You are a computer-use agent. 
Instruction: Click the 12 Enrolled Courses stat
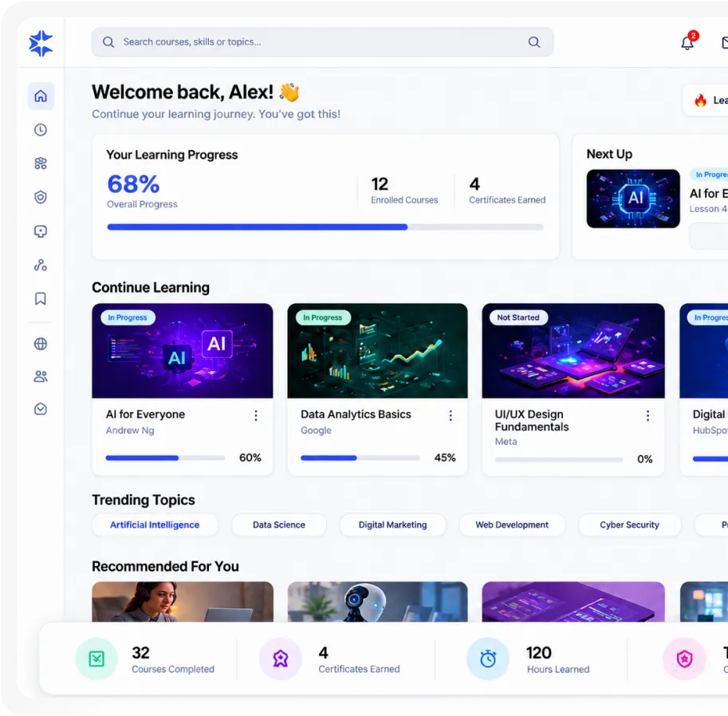404,191
